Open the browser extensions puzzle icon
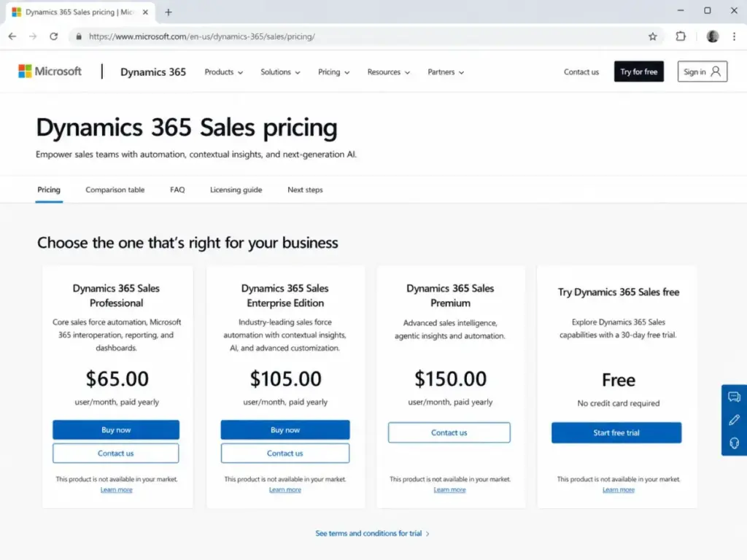Image resolution: width=747 pixels, height=560 pixels. point(681,36)
